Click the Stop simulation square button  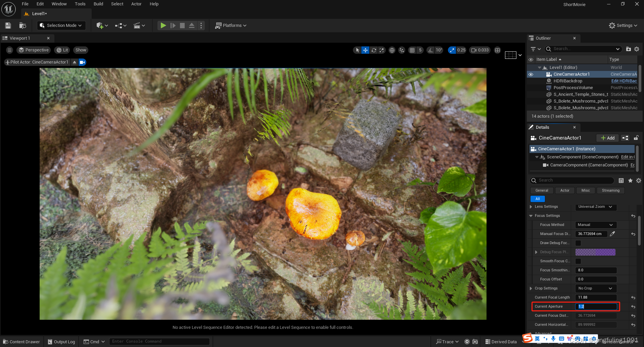coord(182,26)
